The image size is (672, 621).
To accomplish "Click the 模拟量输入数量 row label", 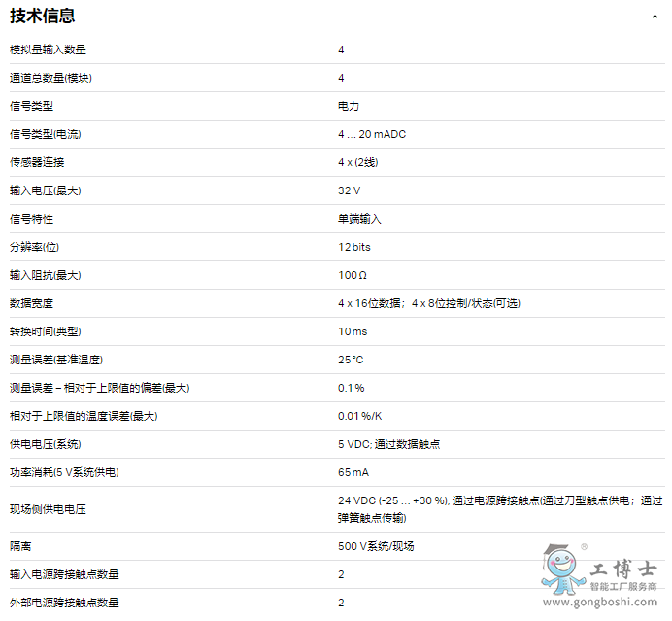I will 54,50.
